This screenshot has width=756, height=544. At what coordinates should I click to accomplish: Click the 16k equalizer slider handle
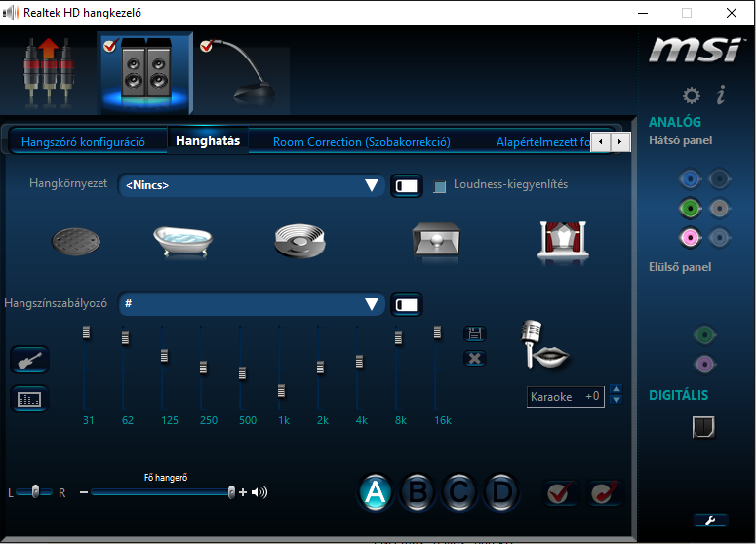[x=437, y=332]
